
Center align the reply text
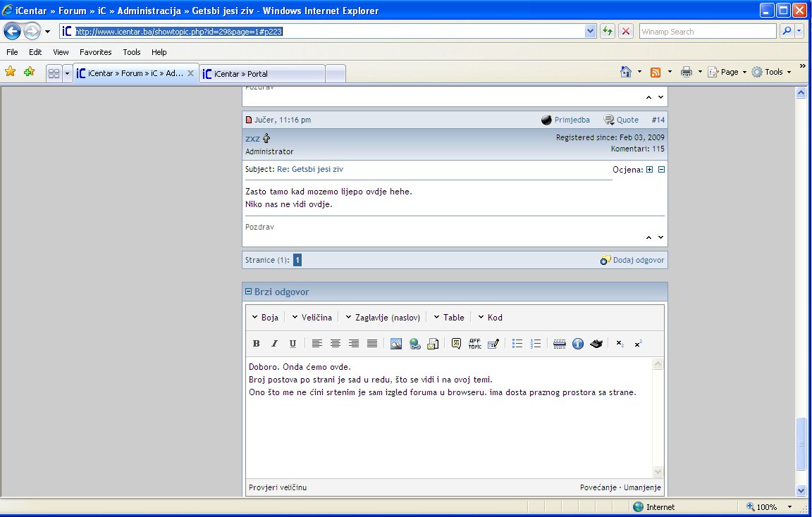[336, 344]
